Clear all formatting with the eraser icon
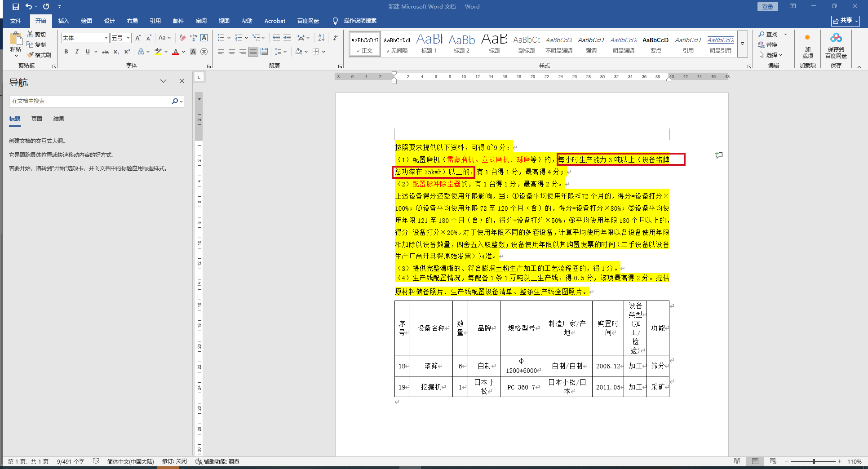The height and width of the screenshot is (469, 868). click(182, 38)
